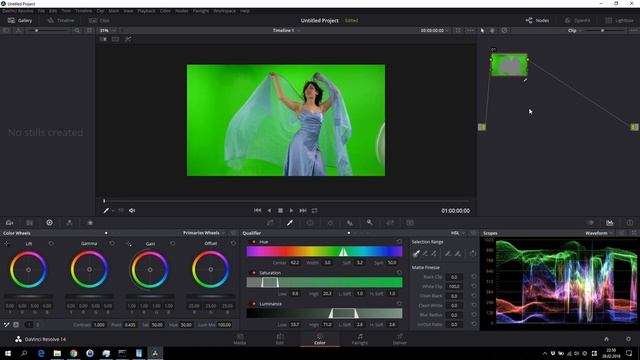Open the Lightbox view
The height and width of the screenshot is (360, 640).
(x=619, y=20)
